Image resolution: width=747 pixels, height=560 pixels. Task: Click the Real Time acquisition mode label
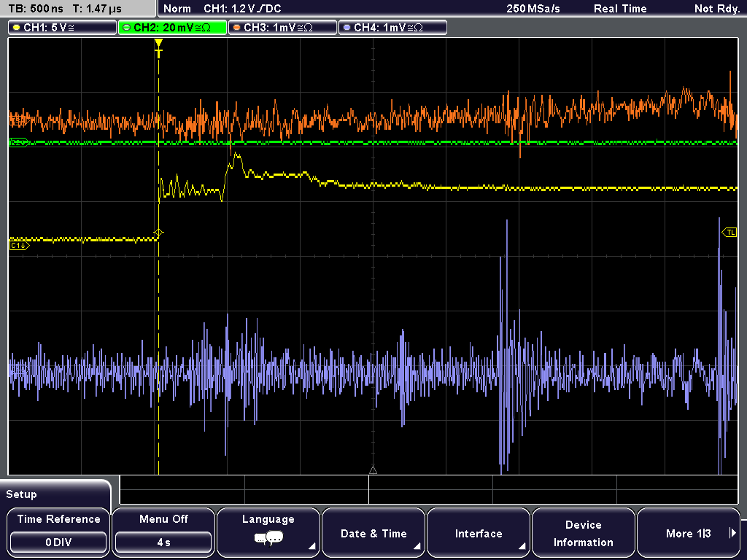pyautogui.click(x=620, y=9)
